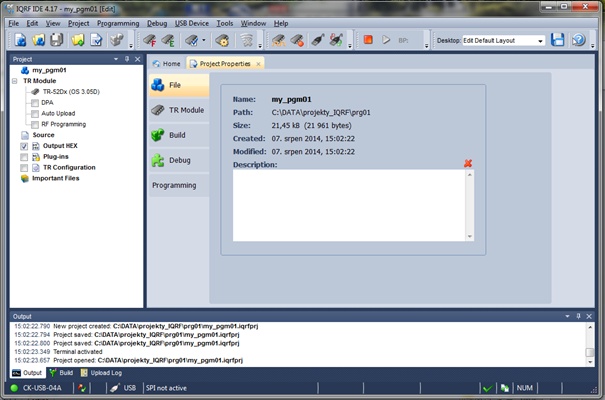Click the red-green arrows status bar icon
Screen dimensions: 605x400
[82, 388]
